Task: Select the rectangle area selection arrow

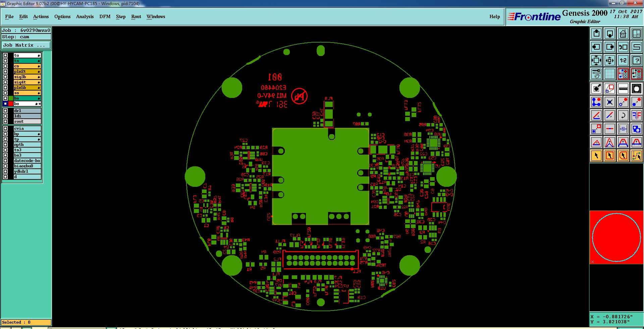Action: [x=610, y=156]
